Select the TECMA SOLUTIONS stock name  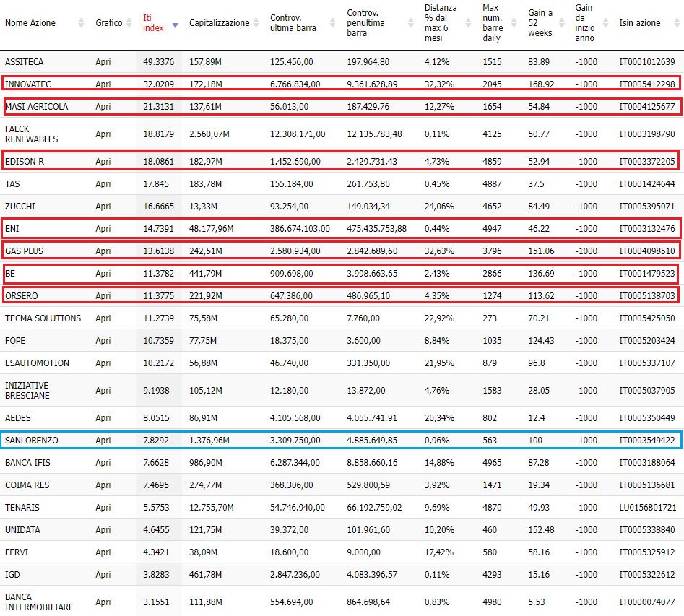[43, 318]
